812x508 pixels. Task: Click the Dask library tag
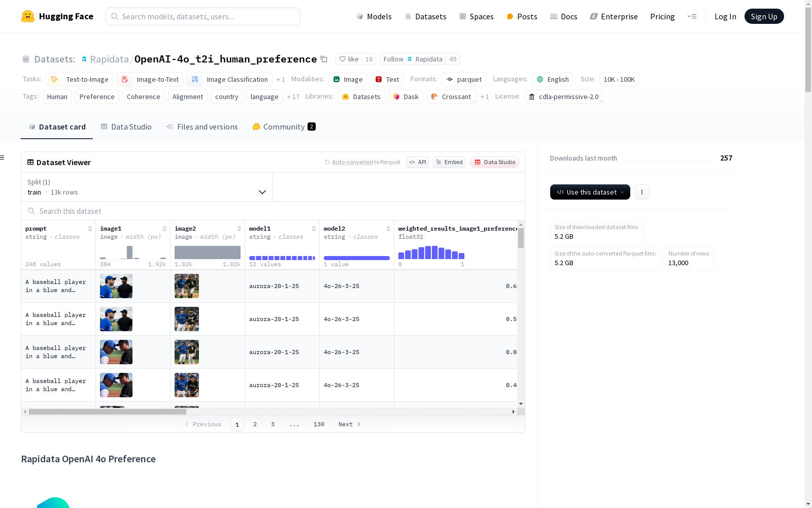pos(405,97)
